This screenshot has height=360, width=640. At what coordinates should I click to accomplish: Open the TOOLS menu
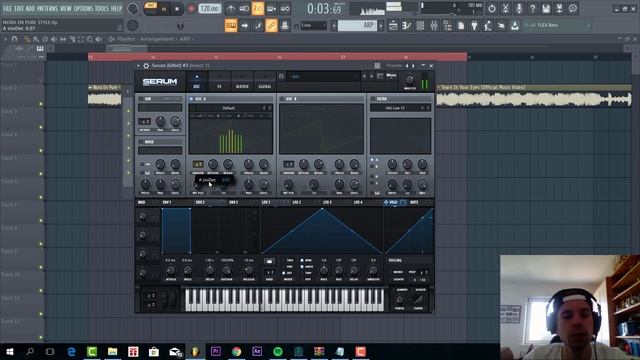click(102, 9)
